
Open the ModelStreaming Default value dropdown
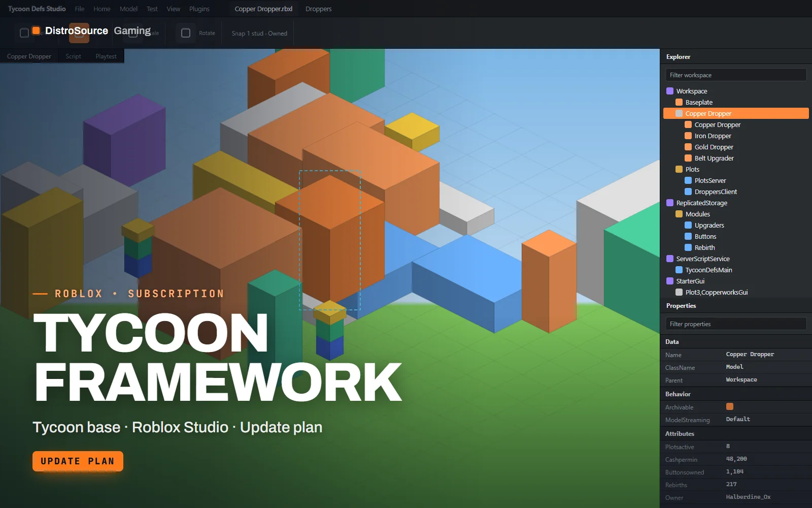pyautogui.click(x=738, y=419)
